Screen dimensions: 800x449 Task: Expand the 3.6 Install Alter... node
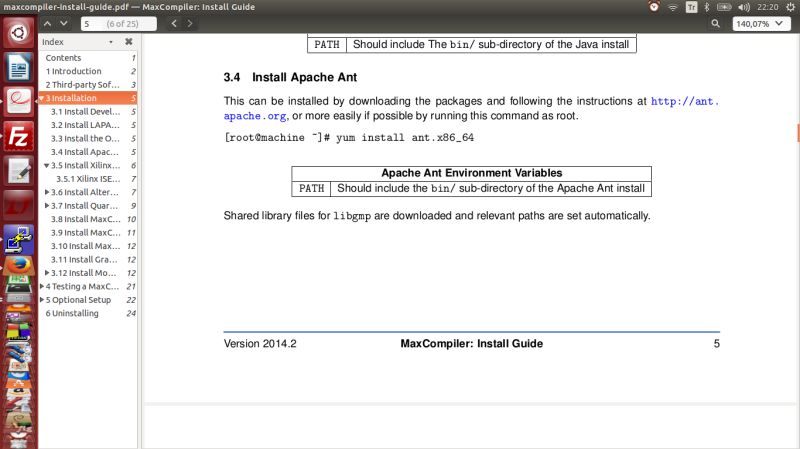47,192
